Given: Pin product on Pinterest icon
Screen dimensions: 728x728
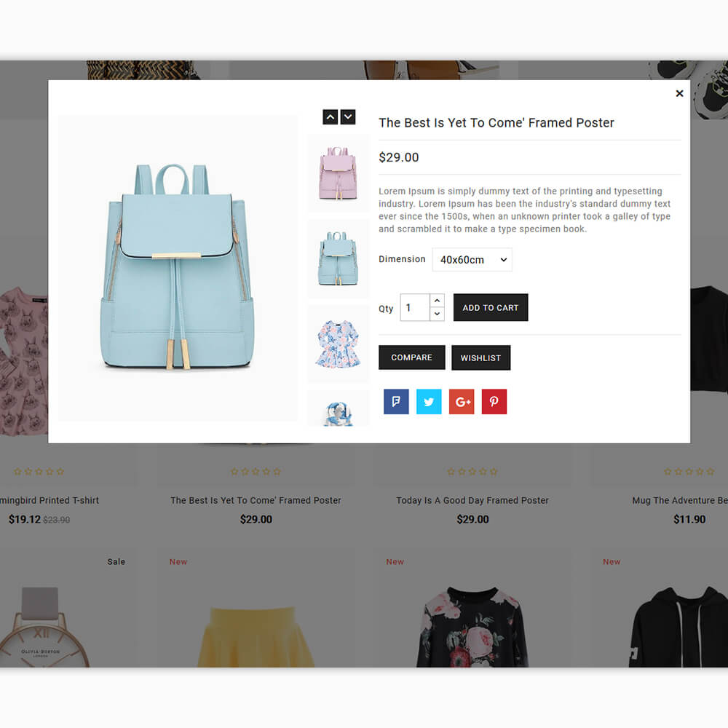Looking at the screenshot, I should pos(494,402).
